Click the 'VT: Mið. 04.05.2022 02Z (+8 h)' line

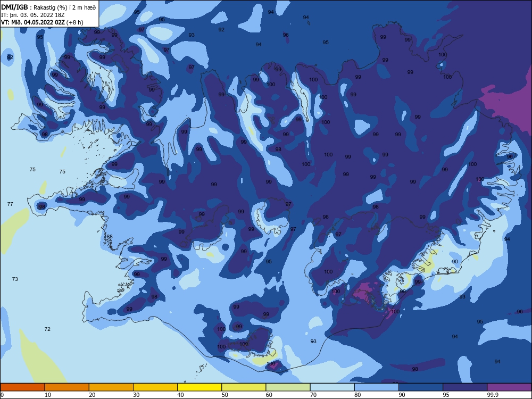coord(42,22)
